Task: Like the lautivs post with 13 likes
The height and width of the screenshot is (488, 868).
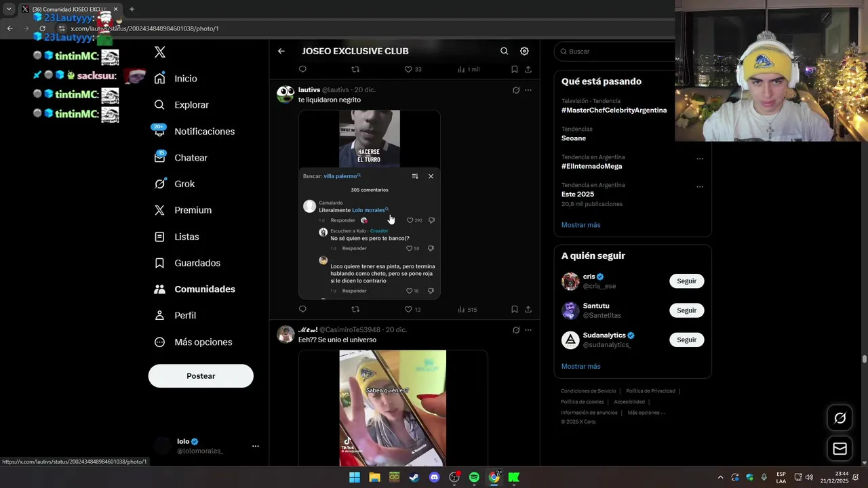Action: [x=412, y=309]
